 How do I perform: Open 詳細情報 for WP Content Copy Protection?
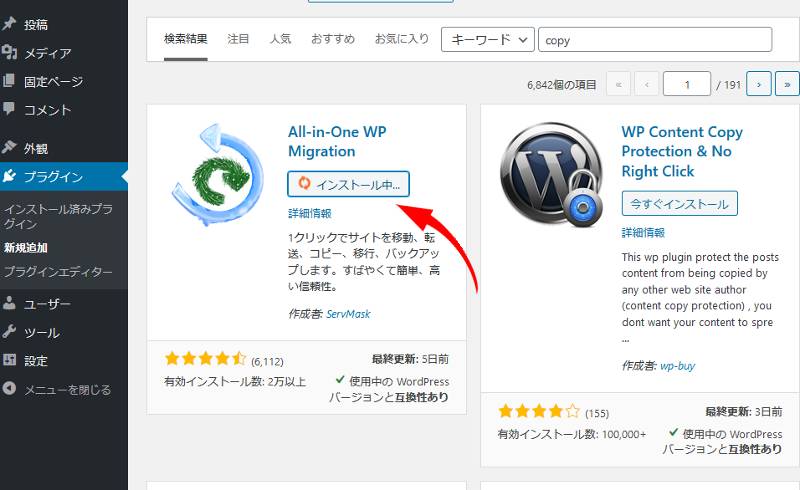pos(643,233)
